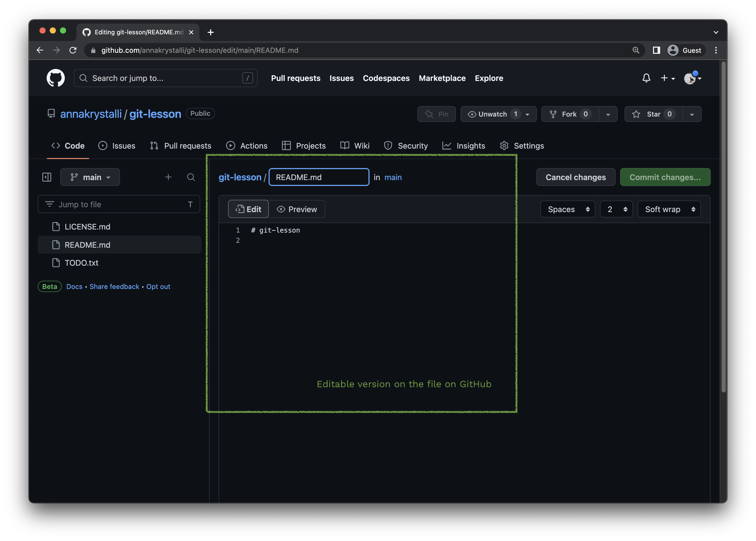
Task: Click the Beta label badge
Action: click(50, 286)
